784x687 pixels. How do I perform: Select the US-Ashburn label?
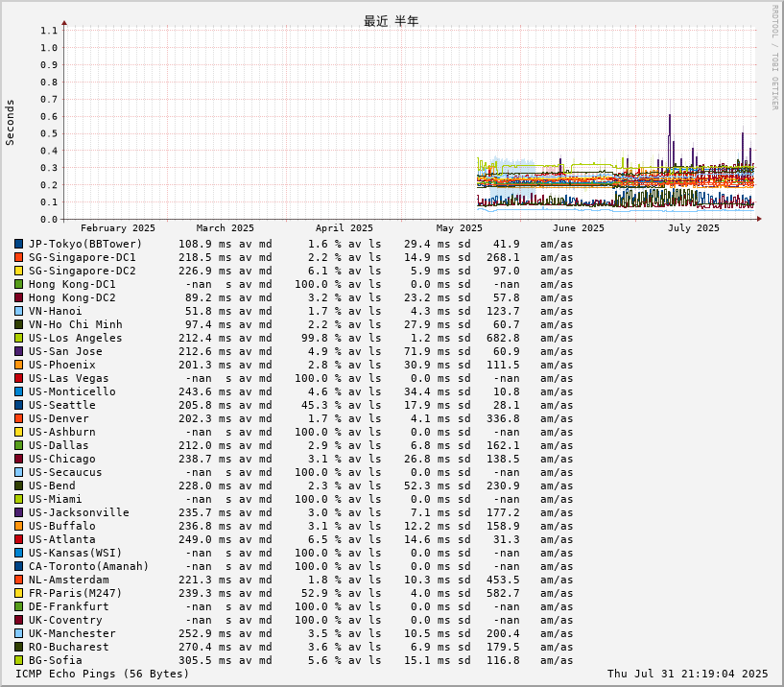coord(62,432)
